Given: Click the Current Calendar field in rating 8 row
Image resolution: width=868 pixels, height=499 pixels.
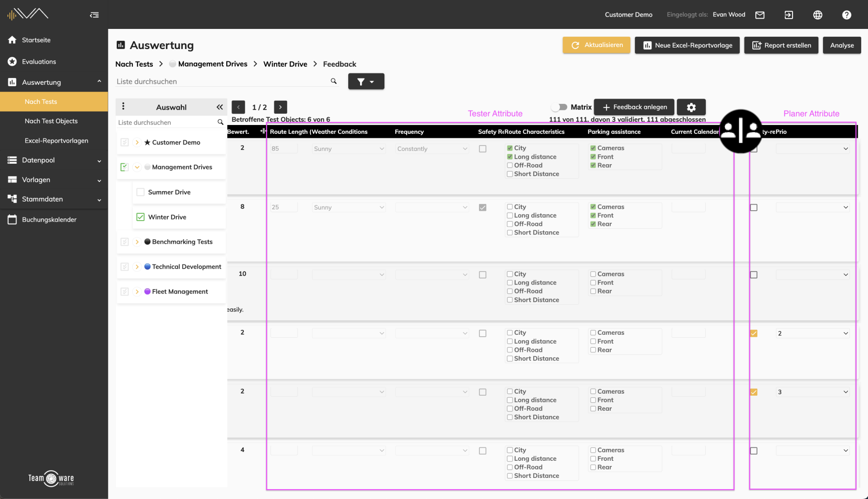Looking at the screenshot, I should [x=688, y=207].
